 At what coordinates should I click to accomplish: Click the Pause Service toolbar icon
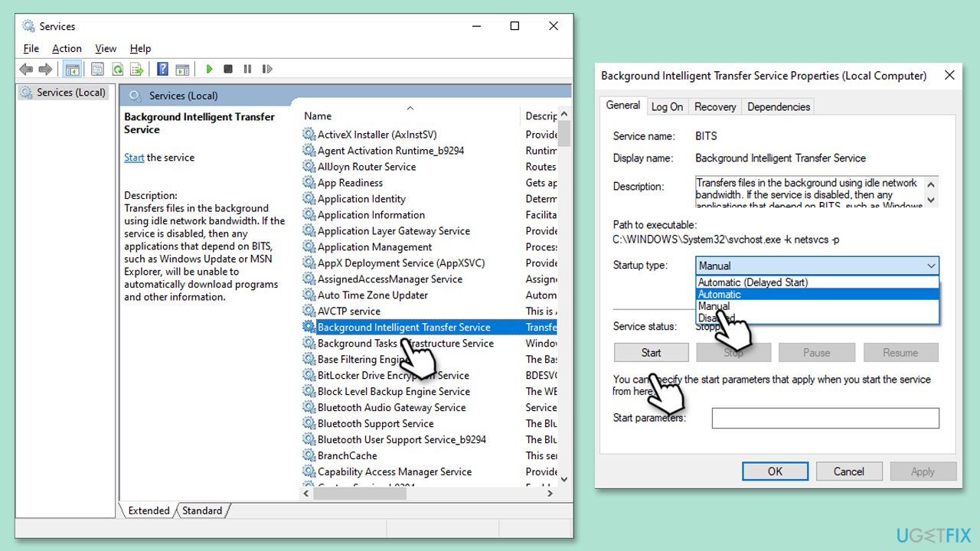coord(247,69)
